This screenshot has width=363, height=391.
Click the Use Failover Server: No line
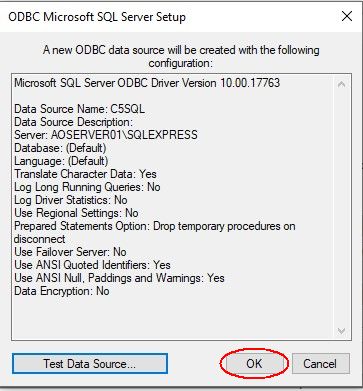70,252
